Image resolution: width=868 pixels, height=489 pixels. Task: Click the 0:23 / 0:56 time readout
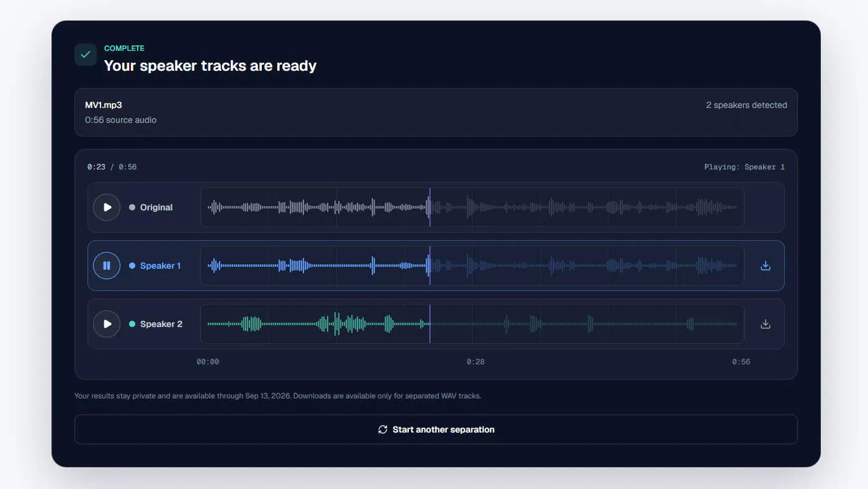tap(112, 167)
